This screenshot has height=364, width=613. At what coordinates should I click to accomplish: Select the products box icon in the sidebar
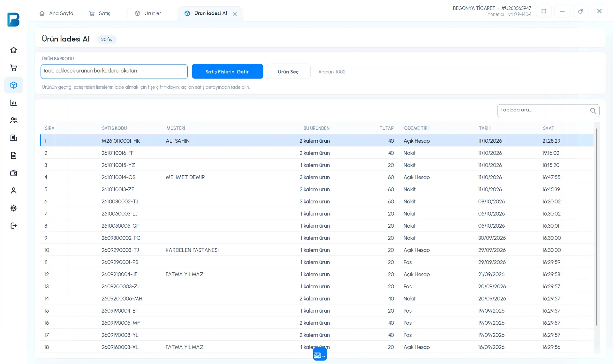pos(13,85)
